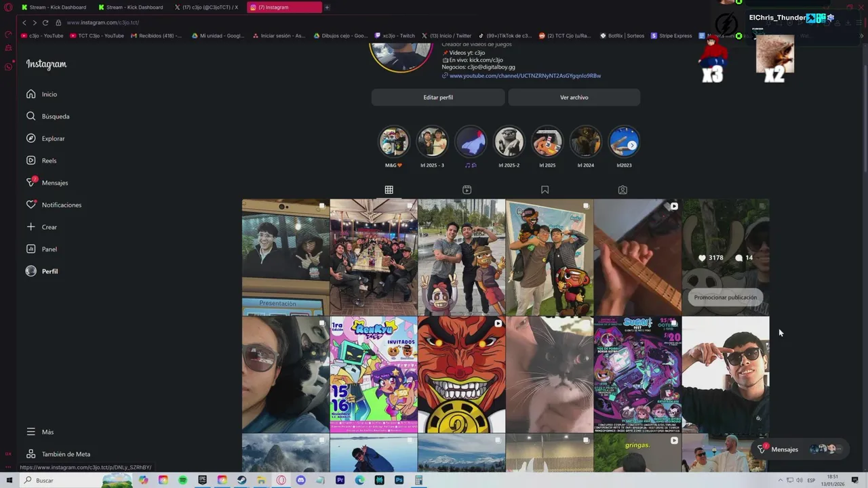Screen dimensions: 868x488
Task: Click the taskbar clock showing 18:51
Action: (x=832, y=481)
